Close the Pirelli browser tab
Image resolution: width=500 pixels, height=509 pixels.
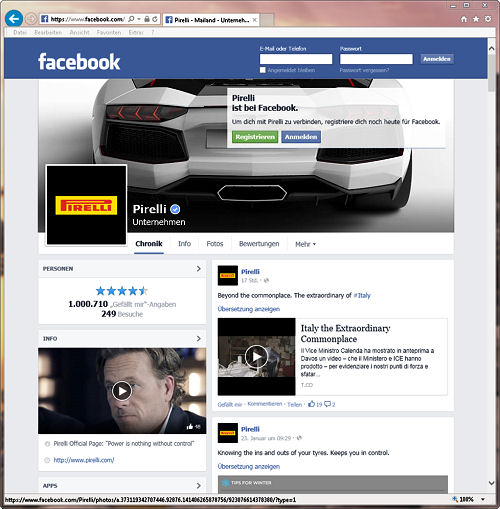click(x=255, y=20)
